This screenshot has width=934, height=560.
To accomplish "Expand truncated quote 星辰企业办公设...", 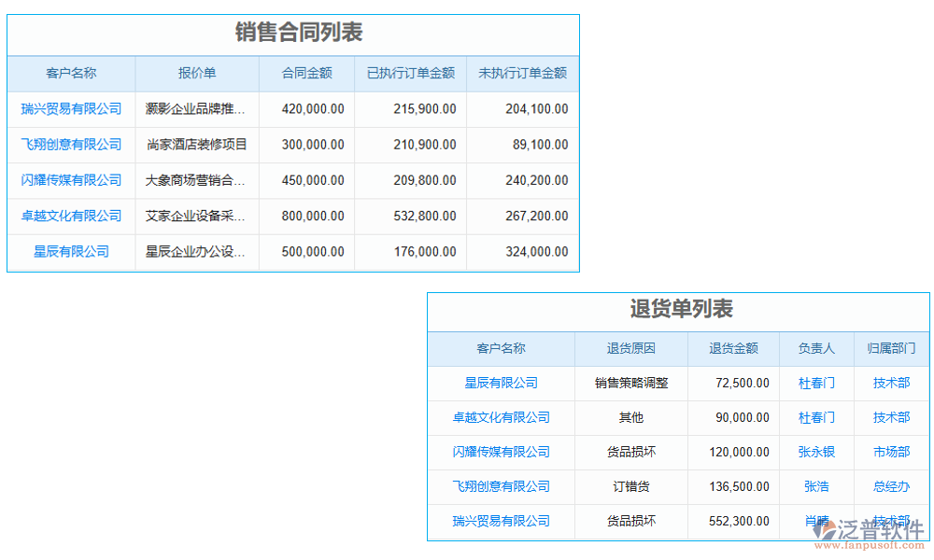I will pyautogui.click(x=196, y=251).
